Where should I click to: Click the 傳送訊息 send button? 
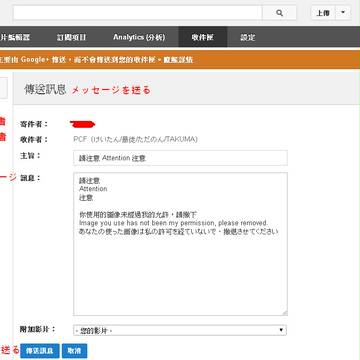pyautogui.click(x=40, y=351)
